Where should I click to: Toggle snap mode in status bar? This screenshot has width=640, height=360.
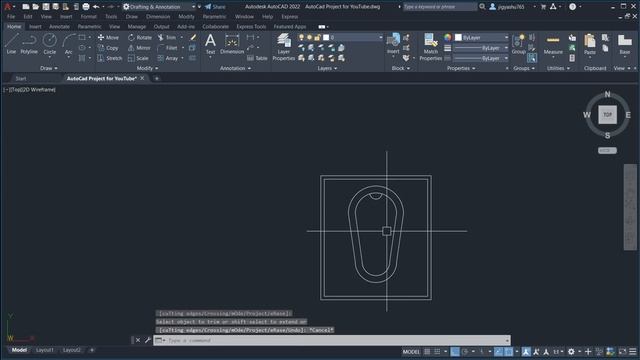[437, 351]
